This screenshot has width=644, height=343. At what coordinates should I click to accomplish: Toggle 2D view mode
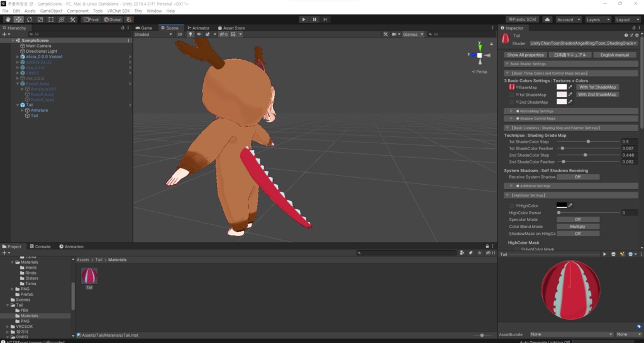179,35
